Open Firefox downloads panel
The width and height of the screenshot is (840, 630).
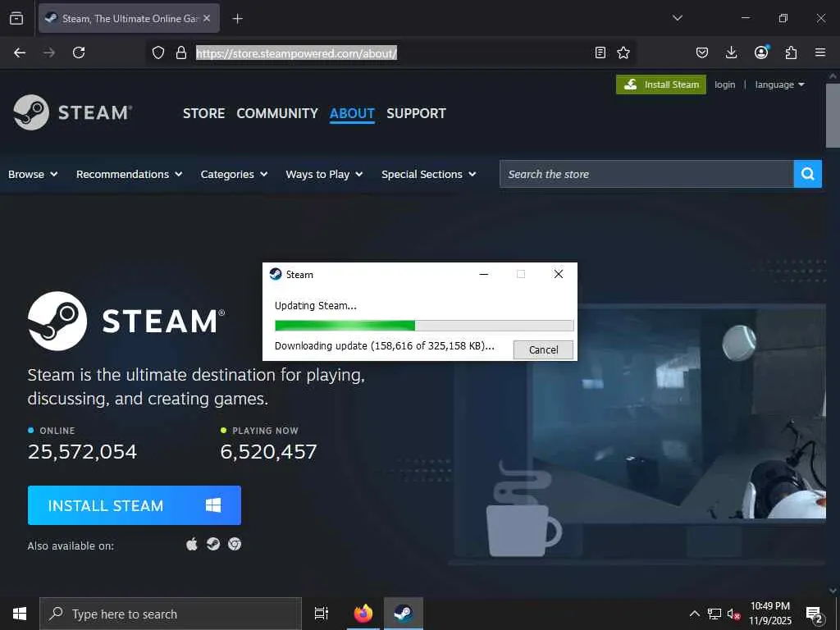click(731, 52)
